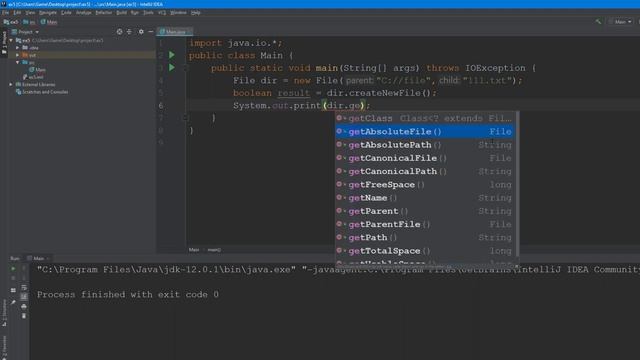Collapse the ex5 project root node
The height and width of the screenshot is (360, 640).
click(11, 40)
